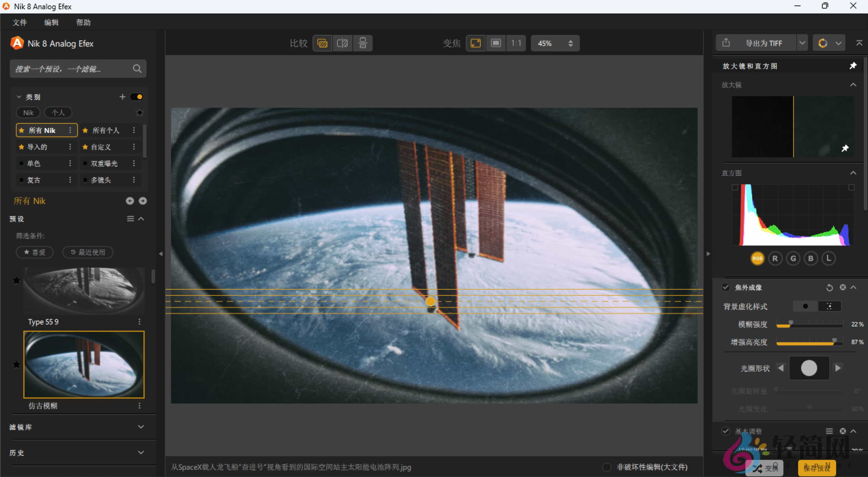Open the 导出为 TIFF dropdown arrow
Screen dimensions: 868x477
(x=802, y=43)
